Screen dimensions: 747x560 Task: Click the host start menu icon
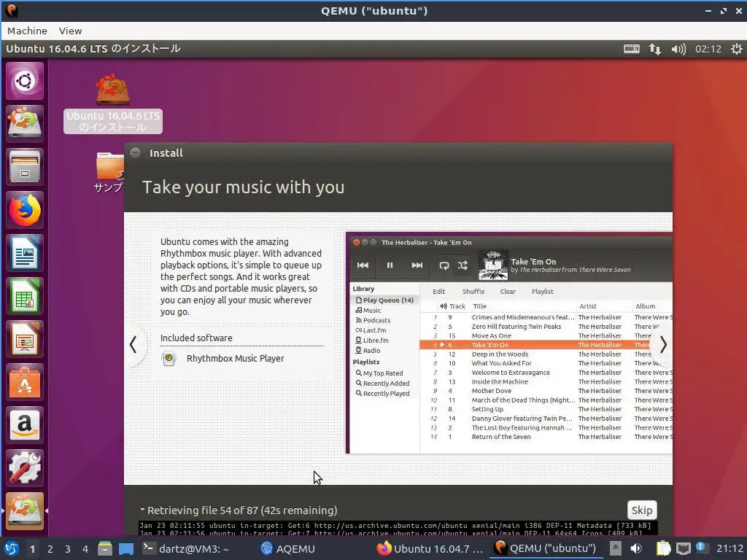coord(12,548)
